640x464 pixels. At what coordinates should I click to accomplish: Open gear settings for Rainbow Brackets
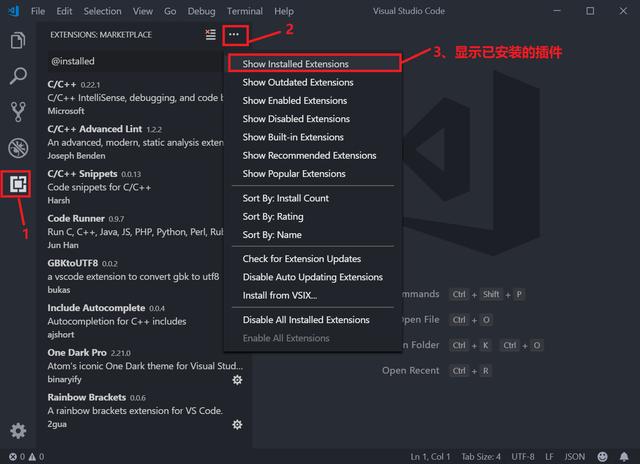(237, 424)
